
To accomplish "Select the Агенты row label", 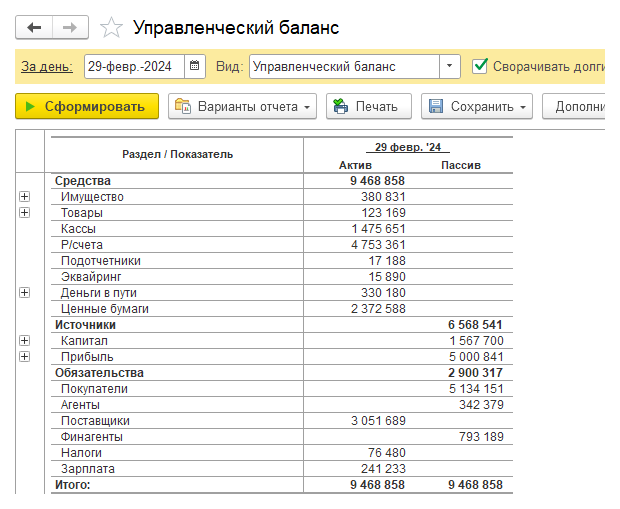I will pyautogui.click(x=80, y=405).
